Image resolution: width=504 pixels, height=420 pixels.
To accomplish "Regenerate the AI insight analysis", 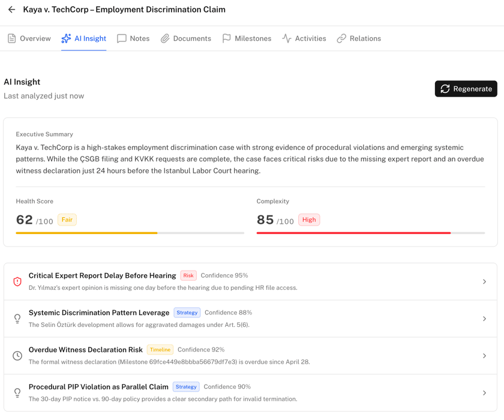I will point(466,89).
